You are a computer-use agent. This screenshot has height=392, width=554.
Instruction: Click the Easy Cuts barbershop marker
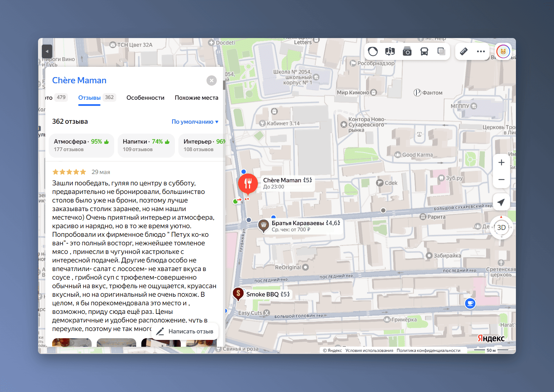coord(267,313)
